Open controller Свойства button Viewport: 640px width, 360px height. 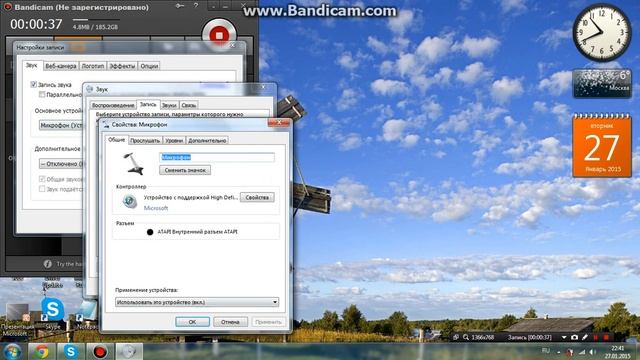[257, 197]
